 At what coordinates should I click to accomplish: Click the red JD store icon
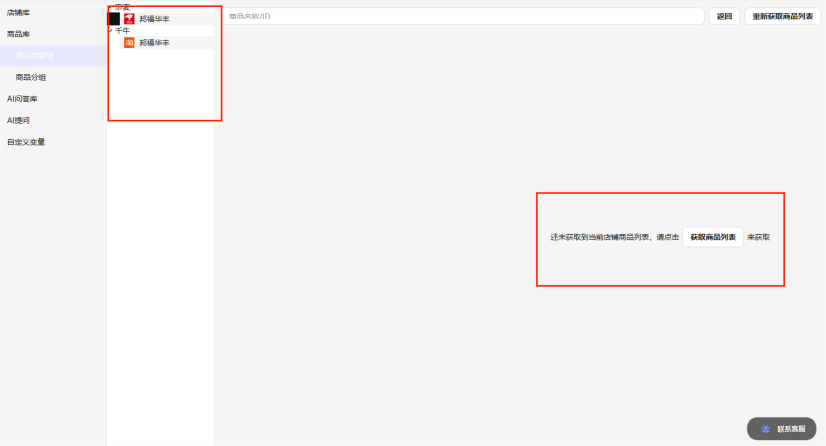129,19
